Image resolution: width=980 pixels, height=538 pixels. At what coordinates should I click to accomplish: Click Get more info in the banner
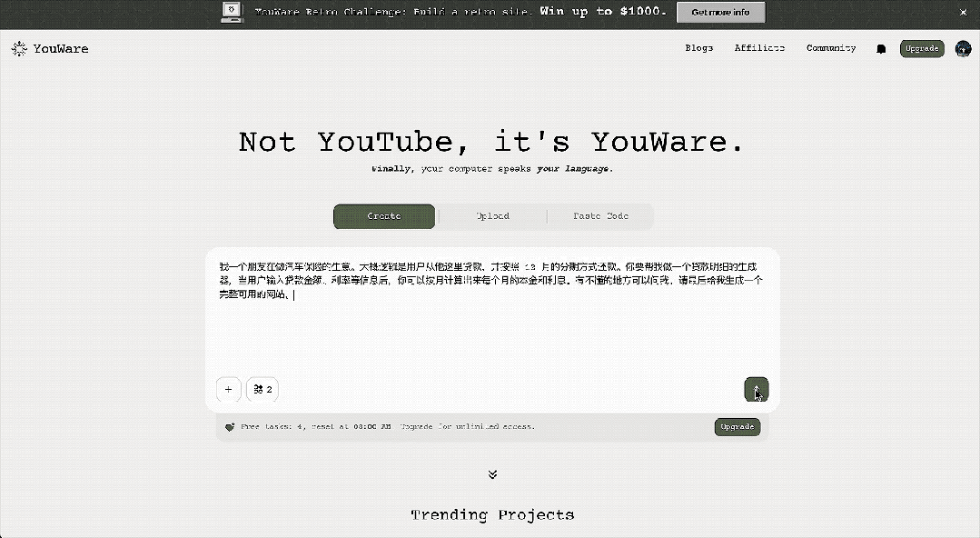(720, 12)
